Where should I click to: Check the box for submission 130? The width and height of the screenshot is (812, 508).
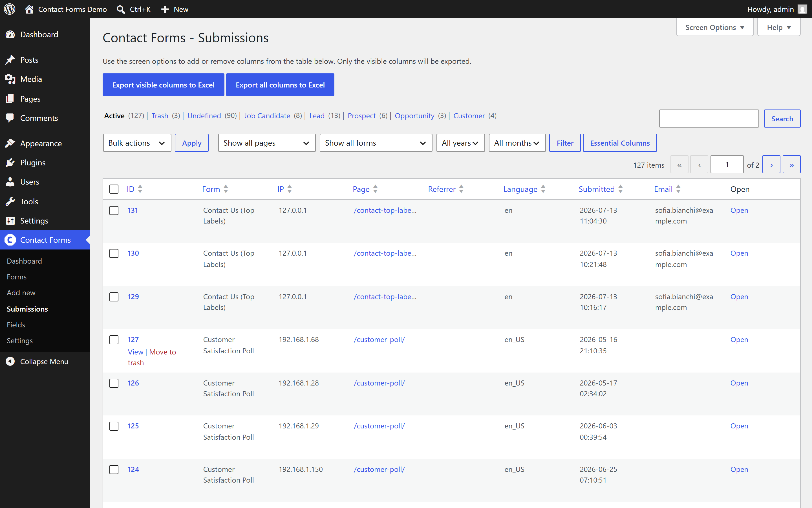[x=114, y=253]
